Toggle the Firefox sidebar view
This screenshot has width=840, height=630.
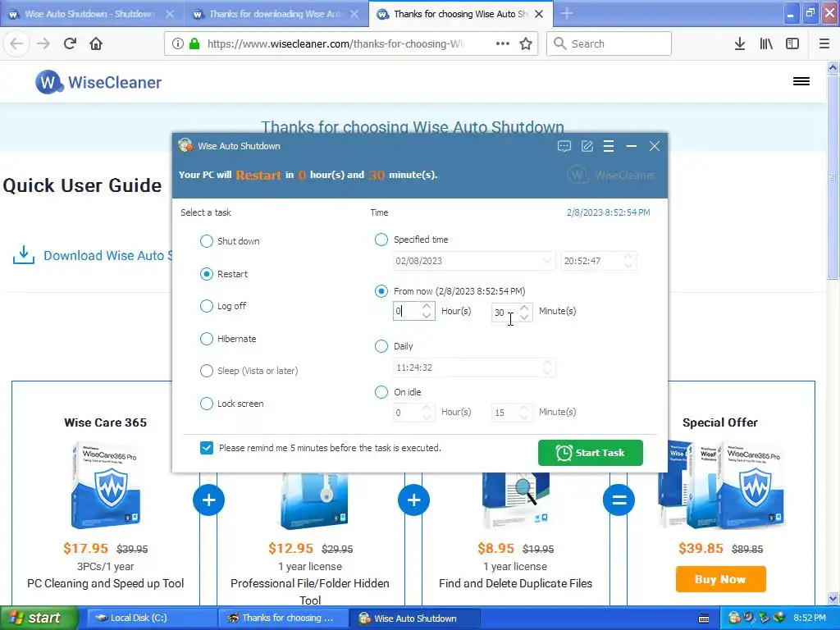click(792, 44)
